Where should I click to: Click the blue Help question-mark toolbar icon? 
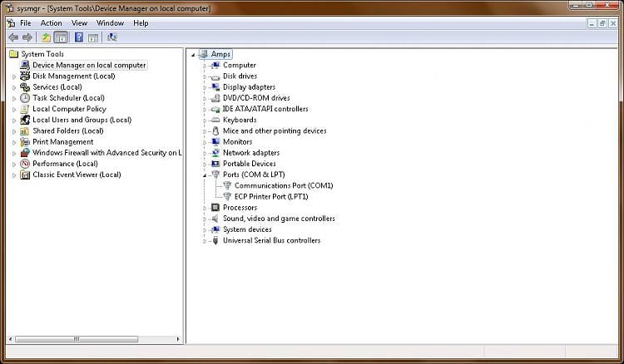[x=79, y=37]
